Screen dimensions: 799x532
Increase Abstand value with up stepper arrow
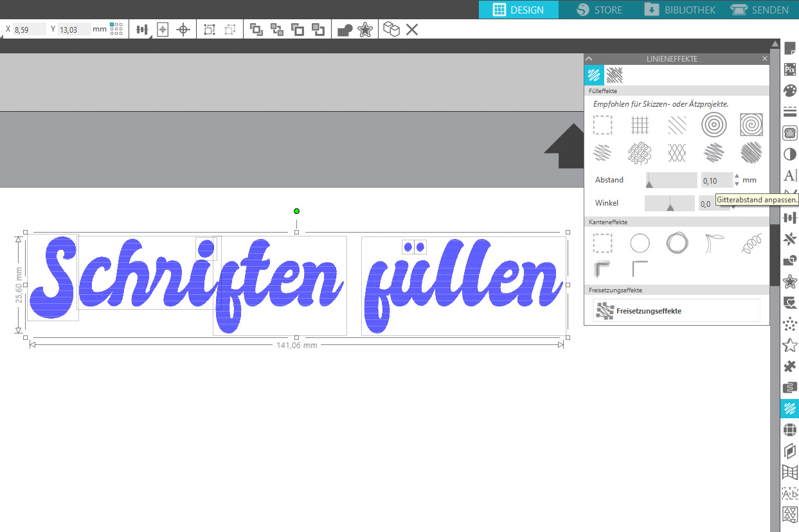pyautogui.click(x=737, y=177)
